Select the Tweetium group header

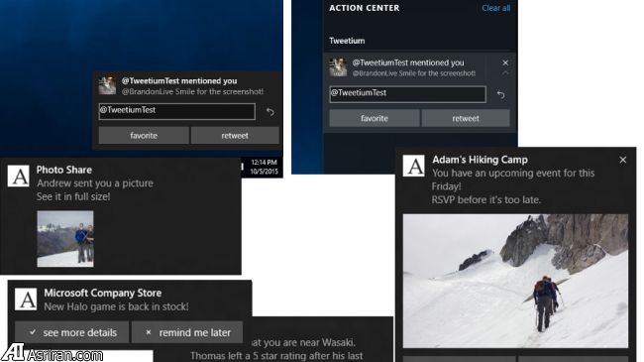coord(347,41)
